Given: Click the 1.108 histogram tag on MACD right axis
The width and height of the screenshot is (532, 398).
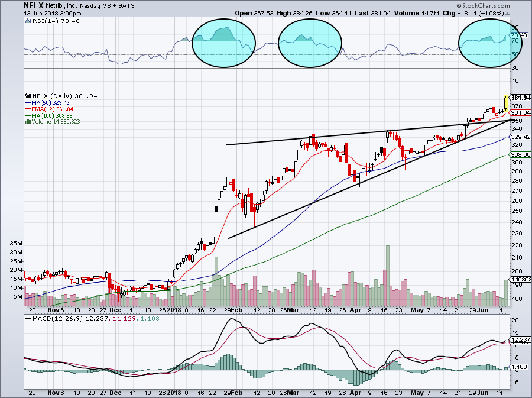Looking at the screenshot, I should pos(520,367).
